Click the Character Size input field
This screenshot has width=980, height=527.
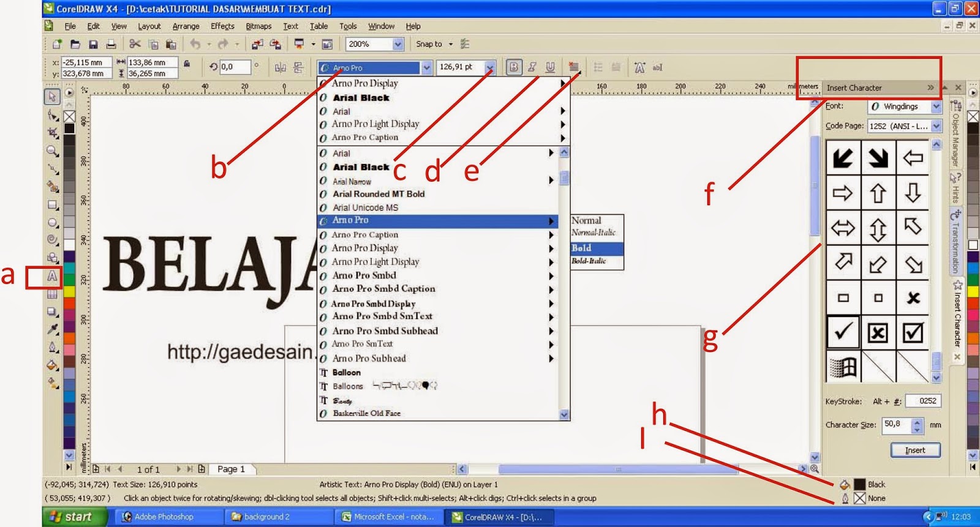[897, 425]
